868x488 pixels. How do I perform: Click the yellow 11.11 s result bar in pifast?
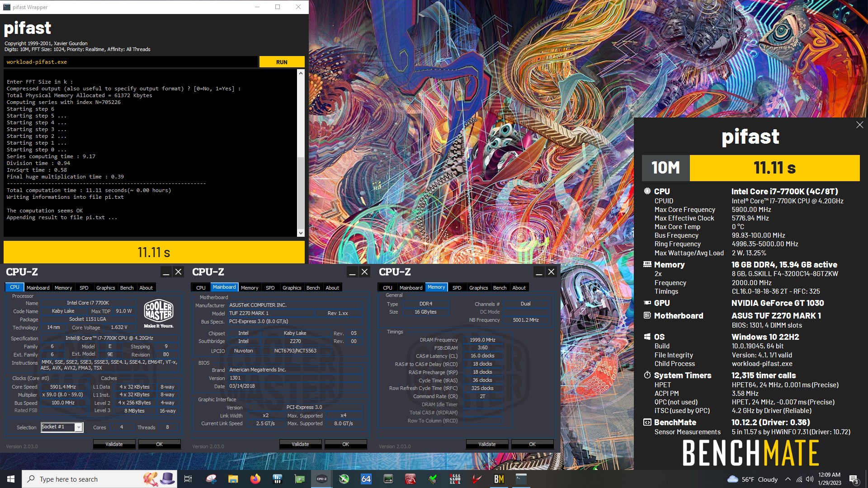[x=154, y=252]
